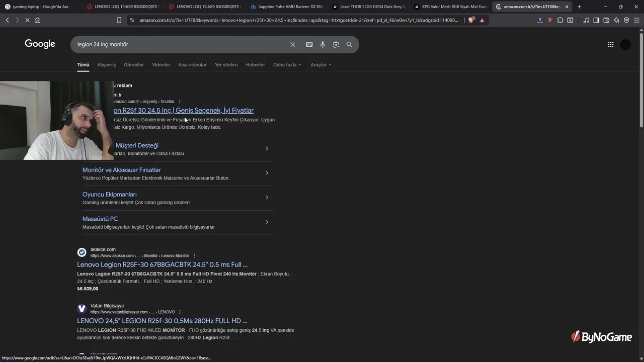Search by image with Google Lens

(336, 45)
